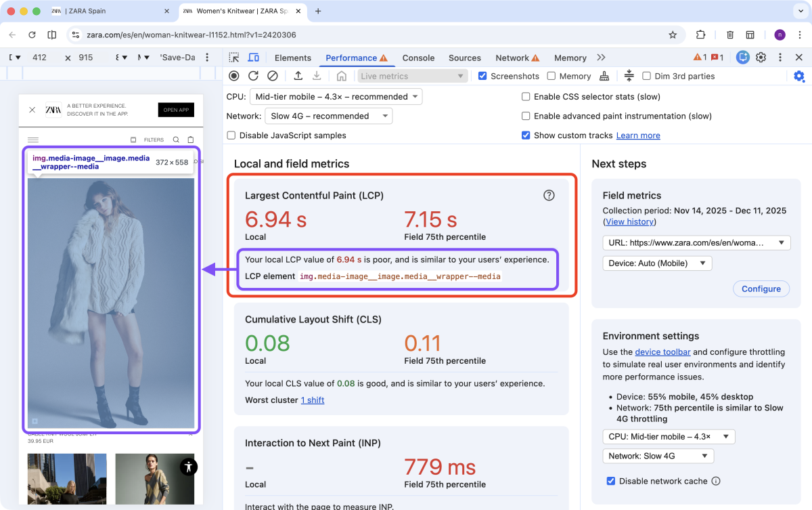This screenshot has height=510, width=812.
Task: Open the Network panel
Action: click(512, 58)
